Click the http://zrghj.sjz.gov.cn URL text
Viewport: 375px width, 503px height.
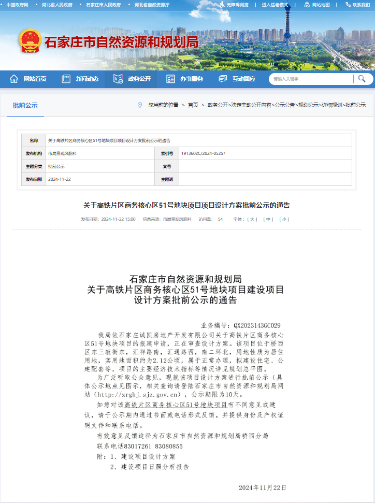pyautogui.click(x=137, y=395)
